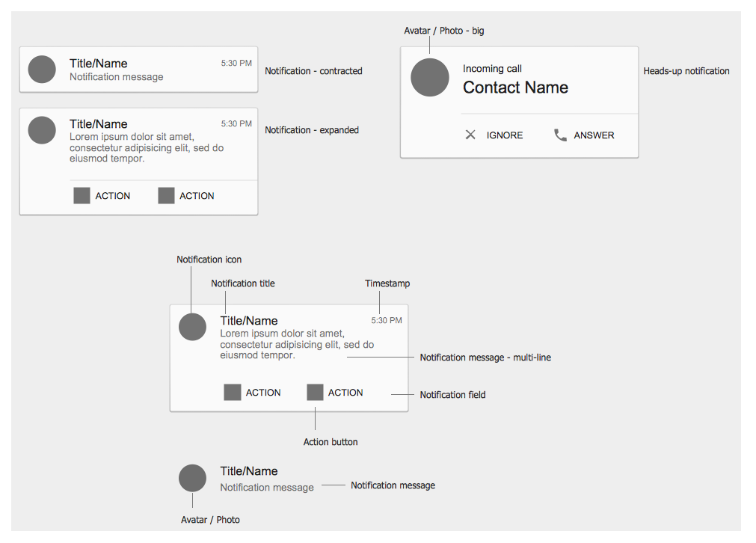Tap the ANSWER button on the incoming call
756x543 pixels.
click(x=584, y=135)
